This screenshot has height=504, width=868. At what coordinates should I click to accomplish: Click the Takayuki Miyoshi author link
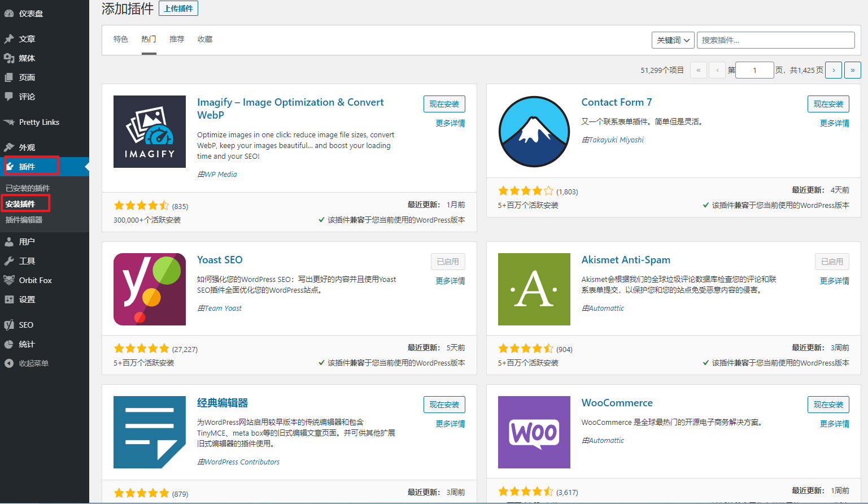(x=616, y=140)
